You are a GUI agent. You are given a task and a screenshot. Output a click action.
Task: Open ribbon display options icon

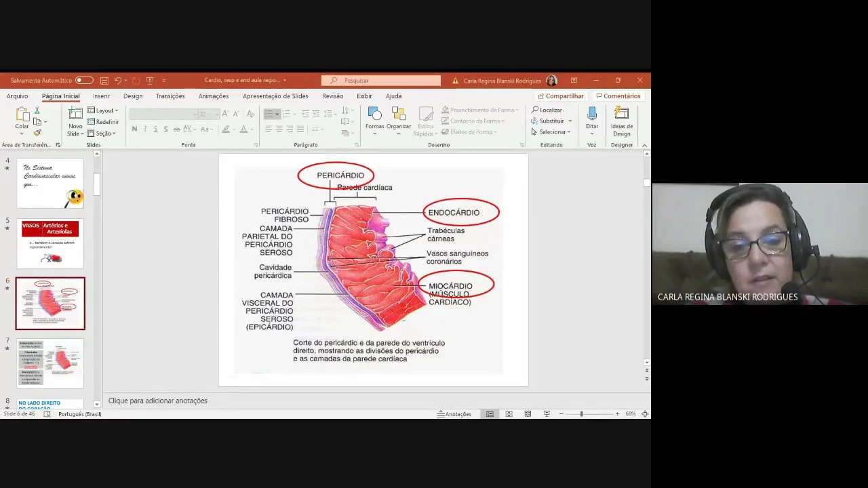click(x=574, y=81)
